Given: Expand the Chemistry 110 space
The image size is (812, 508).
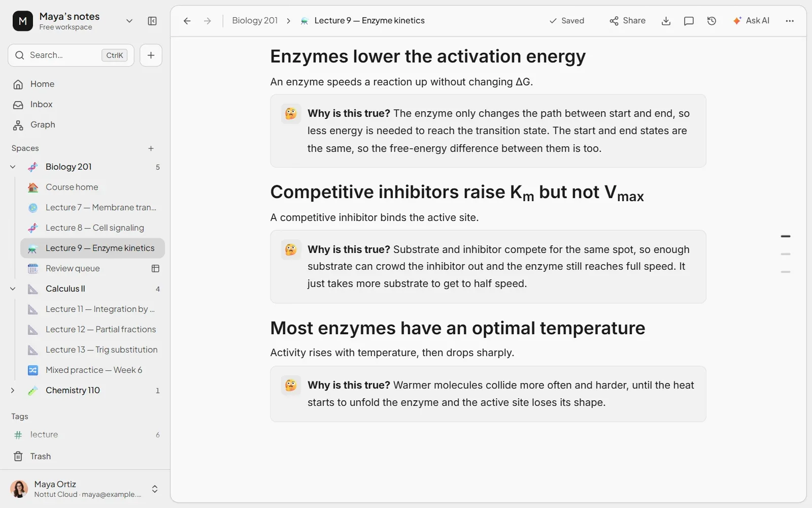Looking at the screenshot, I should click(x=13, y=390).
